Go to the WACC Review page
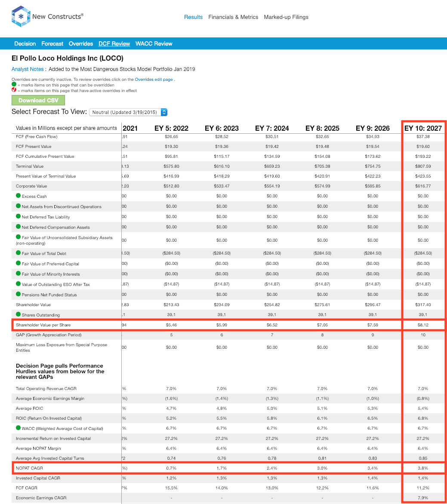 pos(154,44)
